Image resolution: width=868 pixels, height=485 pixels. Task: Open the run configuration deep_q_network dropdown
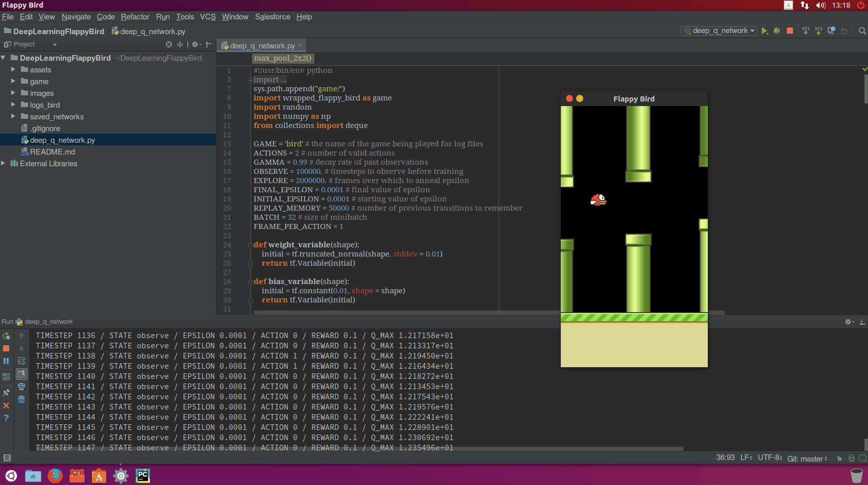tap(718, 31)
